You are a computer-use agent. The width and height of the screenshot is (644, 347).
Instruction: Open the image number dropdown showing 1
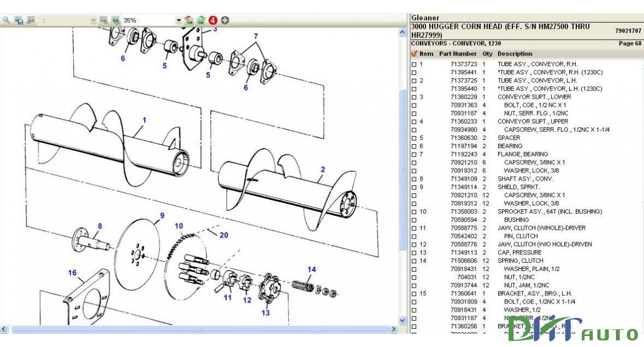[93, 20]
